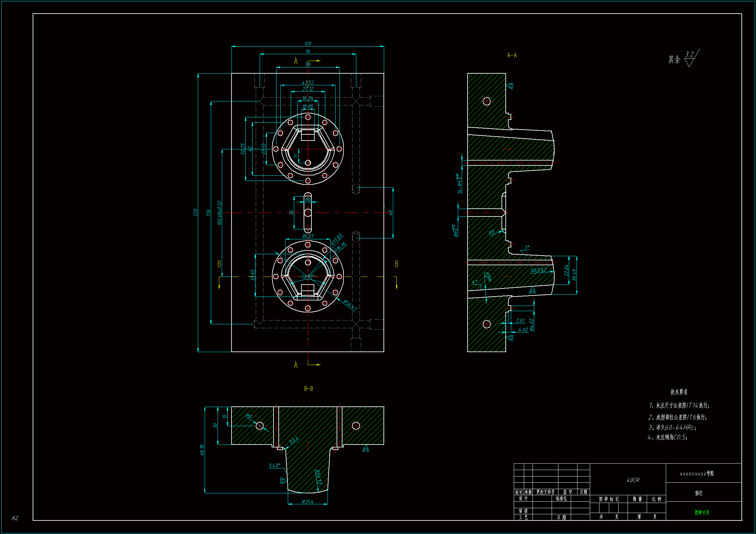Click the 100.68±0.02 dimension text
Viewport: 756px width, 534px height.
[x=220, y=213]
